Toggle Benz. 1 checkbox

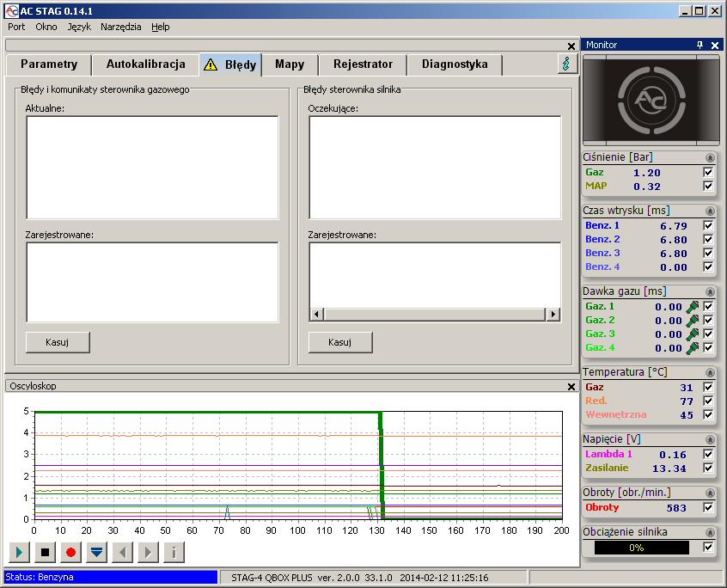[x=708, y=226]
